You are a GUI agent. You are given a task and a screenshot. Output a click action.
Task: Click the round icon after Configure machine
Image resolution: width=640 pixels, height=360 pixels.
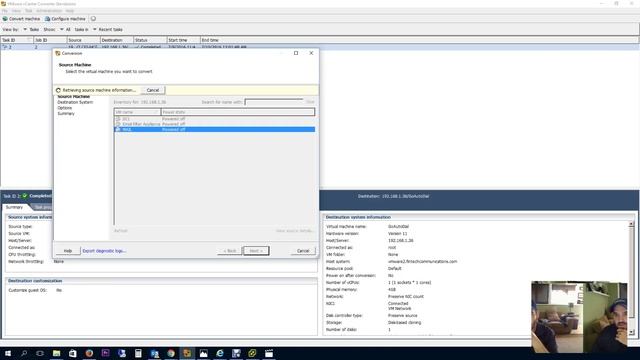[x=93, y=19]
